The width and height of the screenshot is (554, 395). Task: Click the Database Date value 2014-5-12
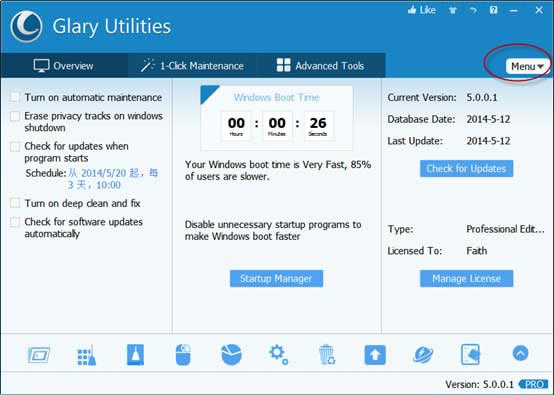[x=488, y=119]
